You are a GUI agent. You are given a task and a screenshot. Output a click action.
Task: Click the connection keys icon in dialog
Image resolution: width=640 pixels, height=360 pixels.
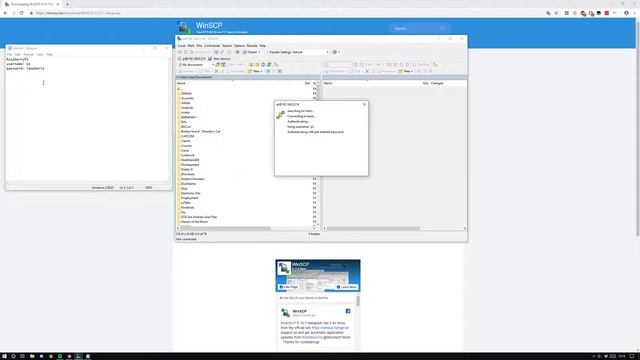pos(280,115)
